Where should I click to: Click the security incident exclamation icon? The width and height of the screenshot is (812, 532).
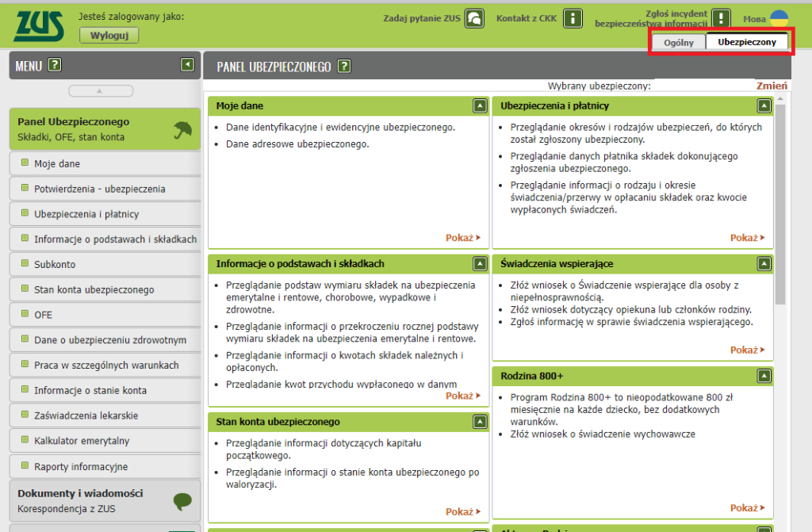pyautogui.click(x=720, y=19)
